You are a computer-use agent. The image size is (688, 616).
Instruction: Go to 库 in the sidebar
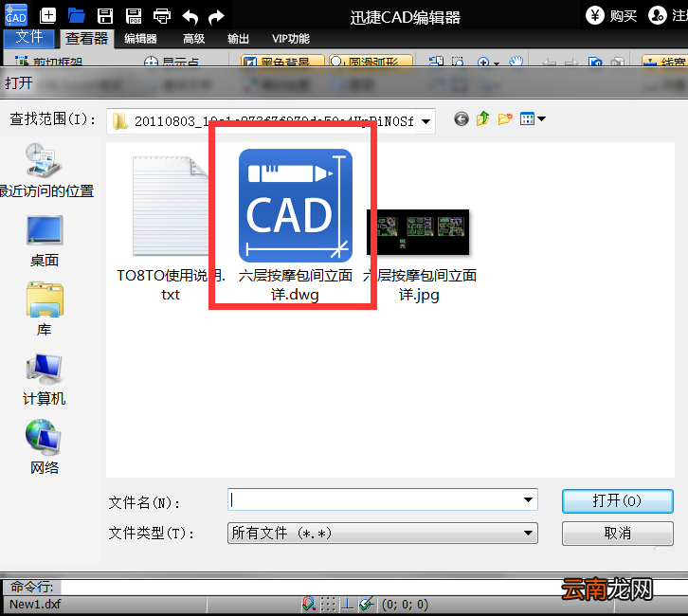[45, 309]
